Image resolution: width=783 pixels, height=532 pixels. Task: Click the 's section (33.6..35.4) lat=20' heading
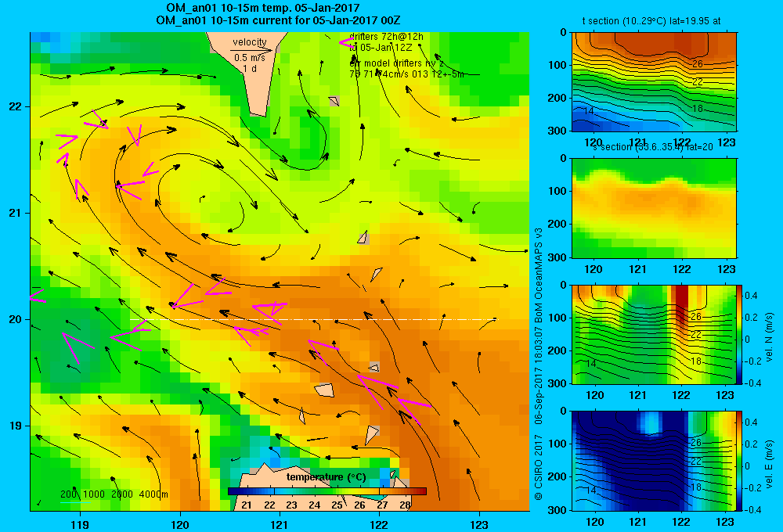pos(652,147)
